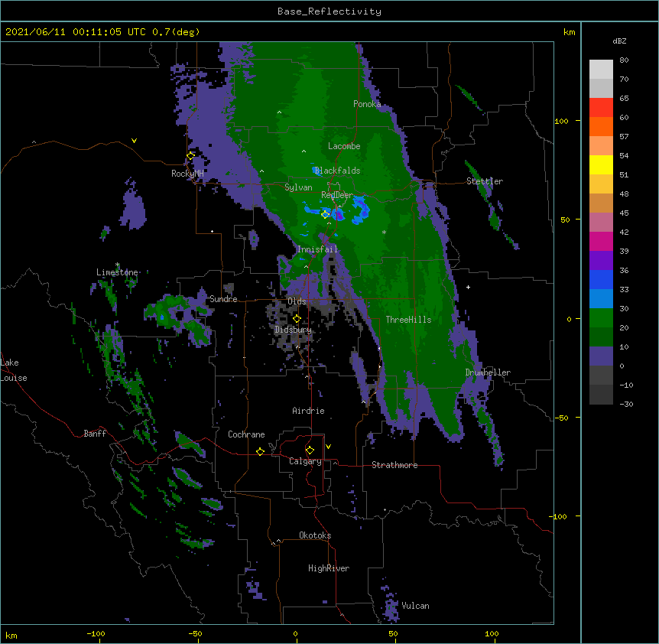The image size is (659, 644).
Task: Click the yellow diamond marker beside RockyMH
Action: [x=190, y=156]
